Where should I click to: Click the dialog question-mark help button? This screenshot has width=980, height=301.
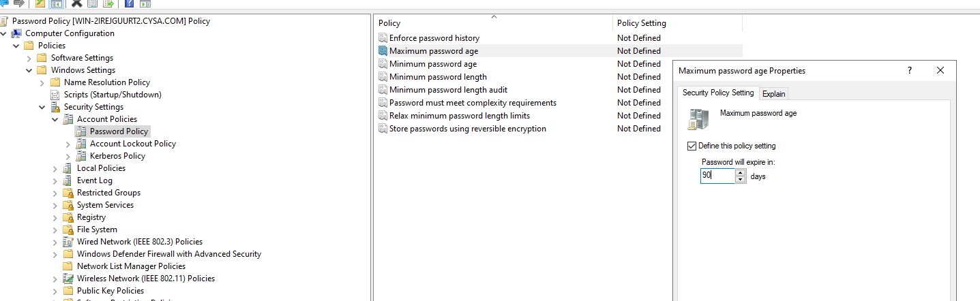pyautogui.click(x=909, y=70)
